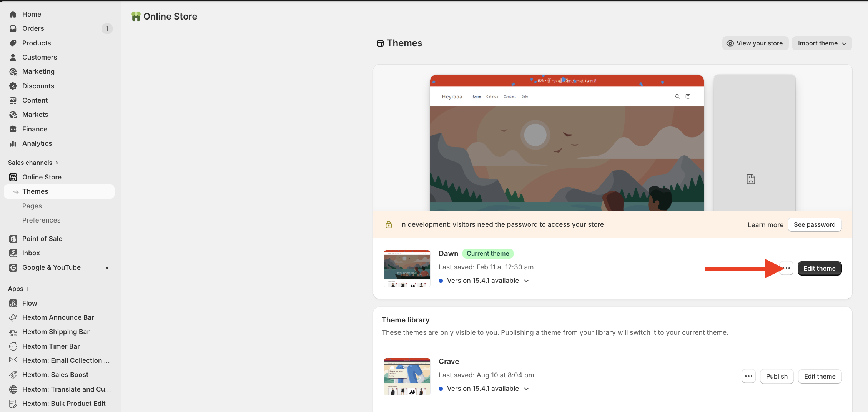Expand the Sales channels section
868x412 pixels.
(33, 163)
